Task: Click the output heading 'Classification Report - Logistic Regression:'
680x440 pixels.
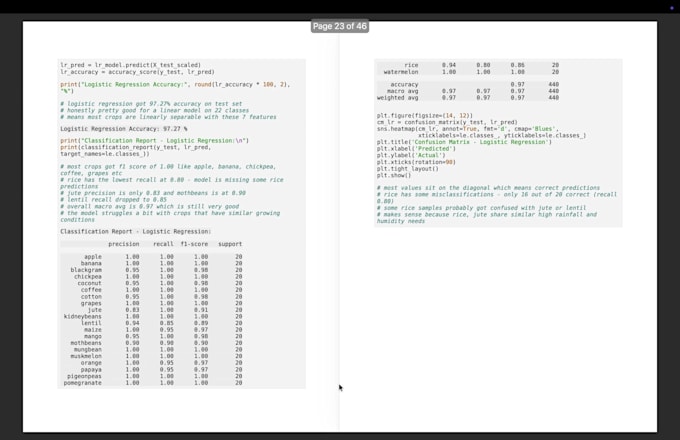Action: (x=135, y=231)
